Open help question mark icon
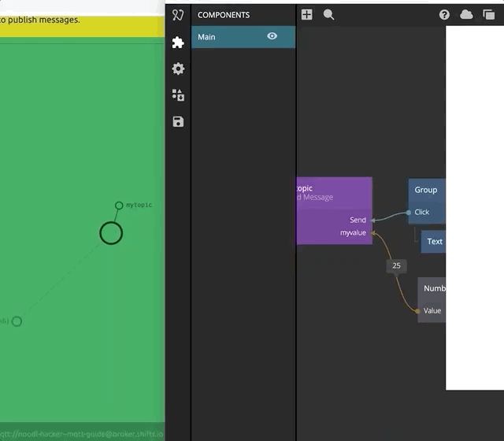Viewport: 504px width, 441px height. 445,15
